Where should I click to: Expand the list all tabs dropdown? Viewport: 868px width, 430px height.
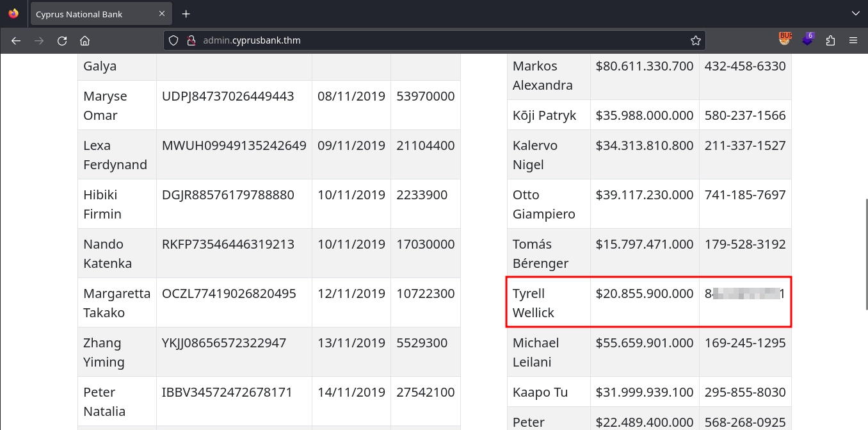[855, 13]
